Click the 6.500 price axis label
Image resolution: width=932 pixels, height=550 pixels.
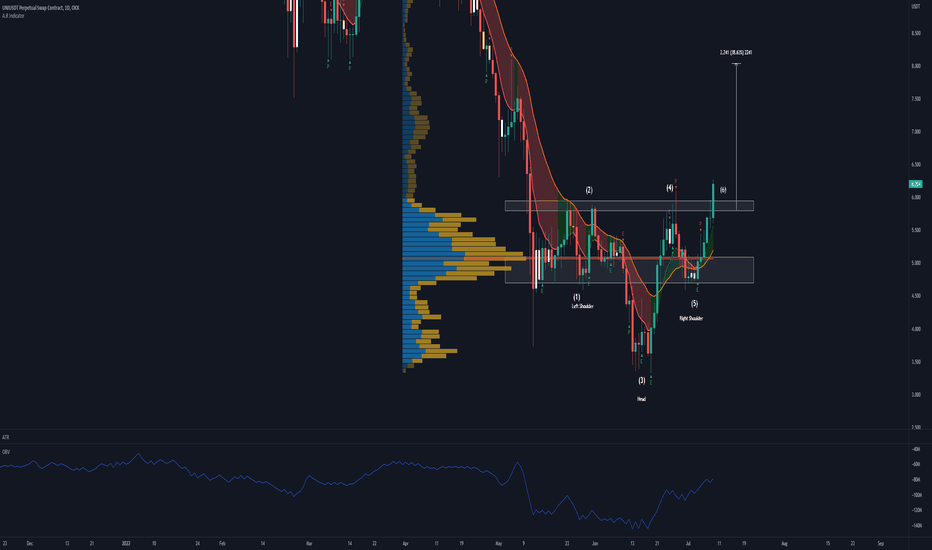coord(915,165)
